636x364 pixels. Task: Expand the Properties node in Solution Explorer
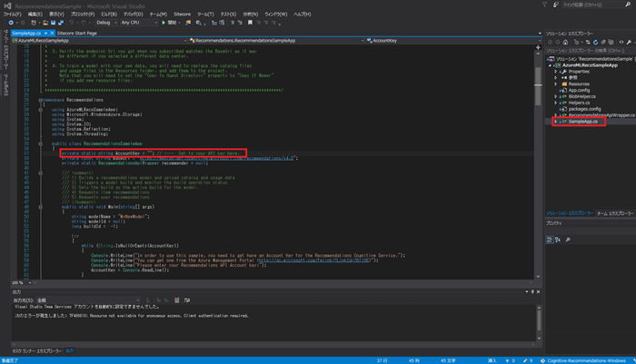556,72
